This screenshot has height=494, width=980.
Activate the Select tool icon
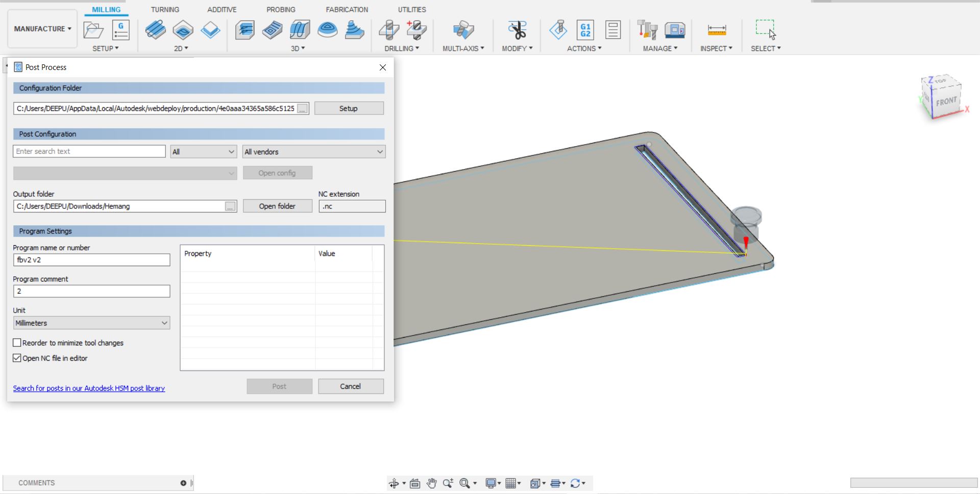(x=766, y=30)
